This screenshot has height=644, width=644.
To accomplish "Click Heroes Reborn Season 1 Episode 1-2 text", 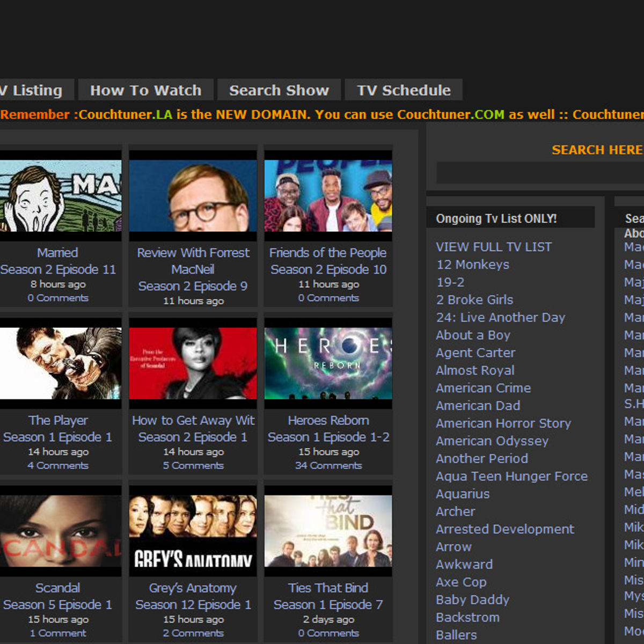I will [328, 437].
